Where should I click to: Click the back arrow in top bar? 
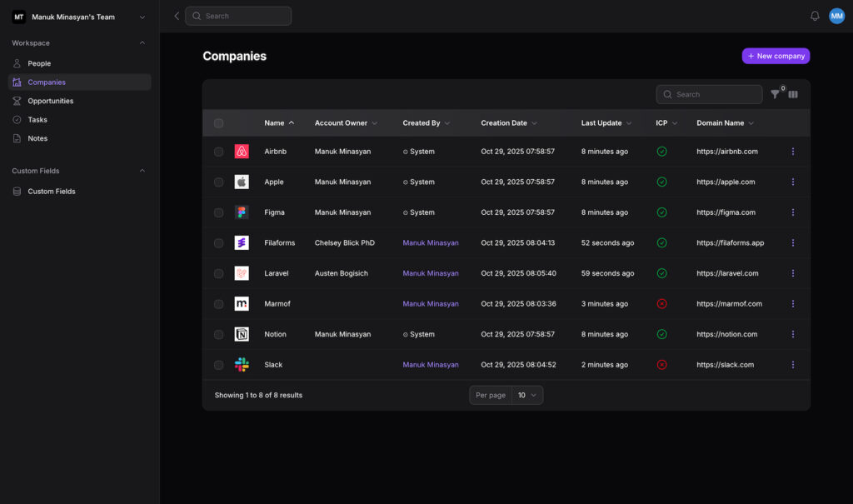point(177,16)
